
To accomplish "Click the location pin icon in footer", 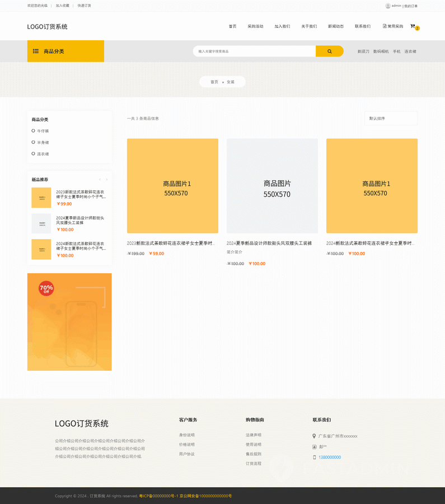I will click(x=314, y=436).
